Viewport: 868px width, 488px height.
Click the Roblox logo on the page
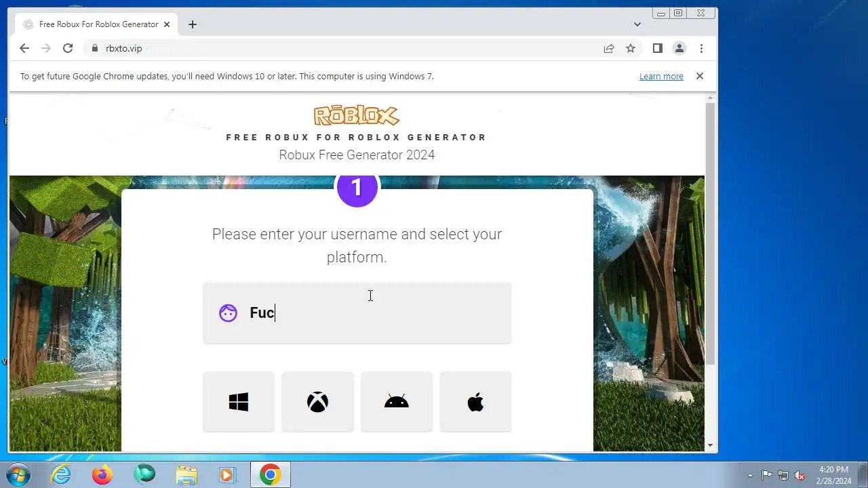click(357, 115)
